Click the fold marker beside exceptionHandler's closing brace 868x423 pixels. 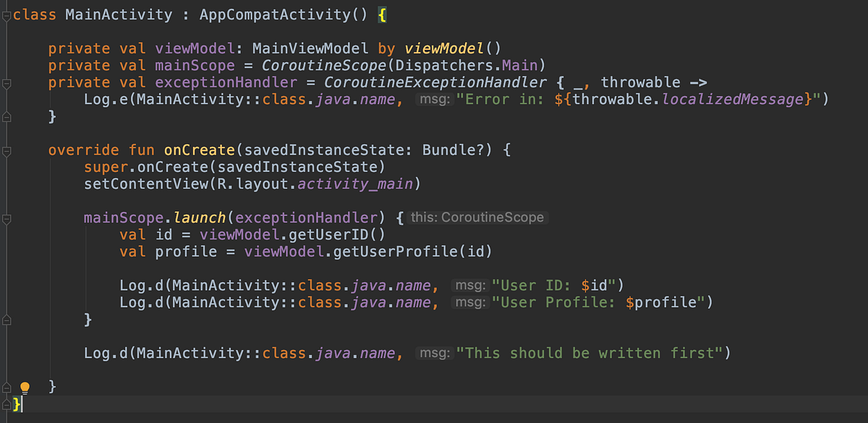coord(6,116)
